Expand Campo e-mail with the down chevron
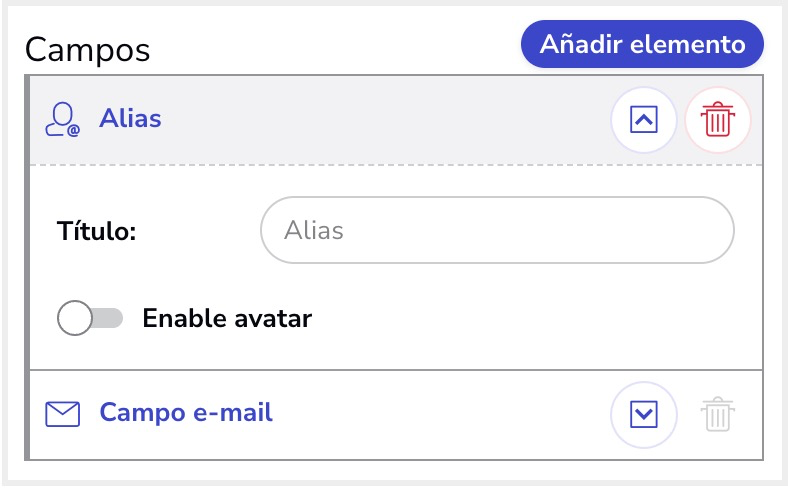The height and width of the screenshot is (488, 788). point(644,415)
